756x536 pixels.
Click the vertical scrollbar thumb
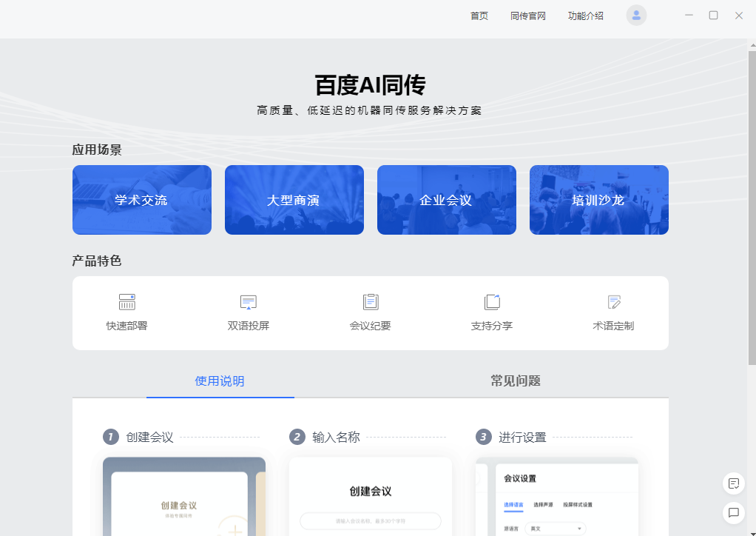(x=752, y=207)
